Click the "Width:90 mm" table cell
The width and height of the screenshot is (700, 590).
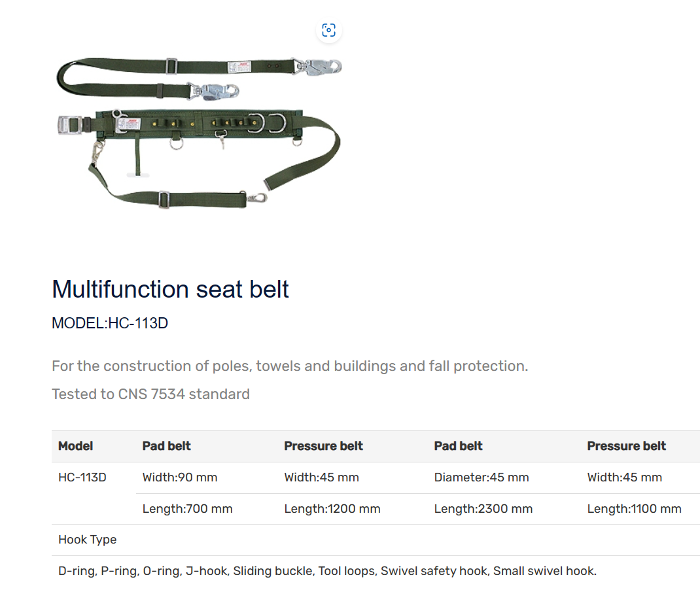pos(180,477)
